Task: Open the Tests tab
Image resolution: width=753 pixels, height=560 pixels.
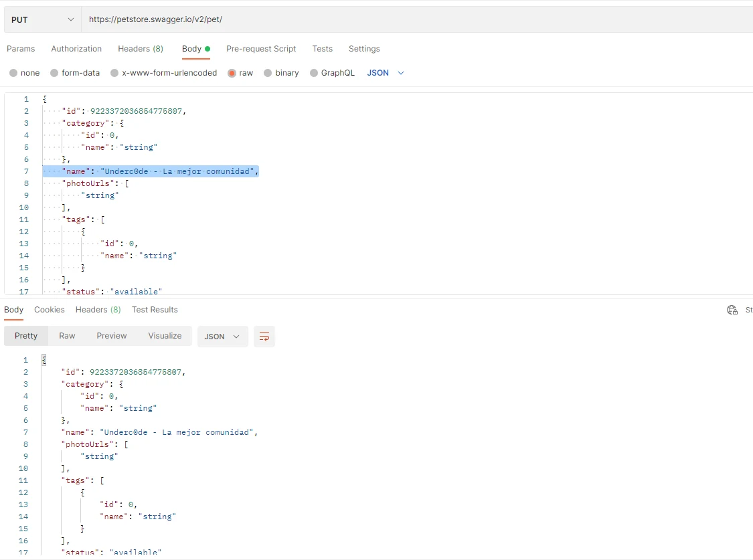Action: 322,49
